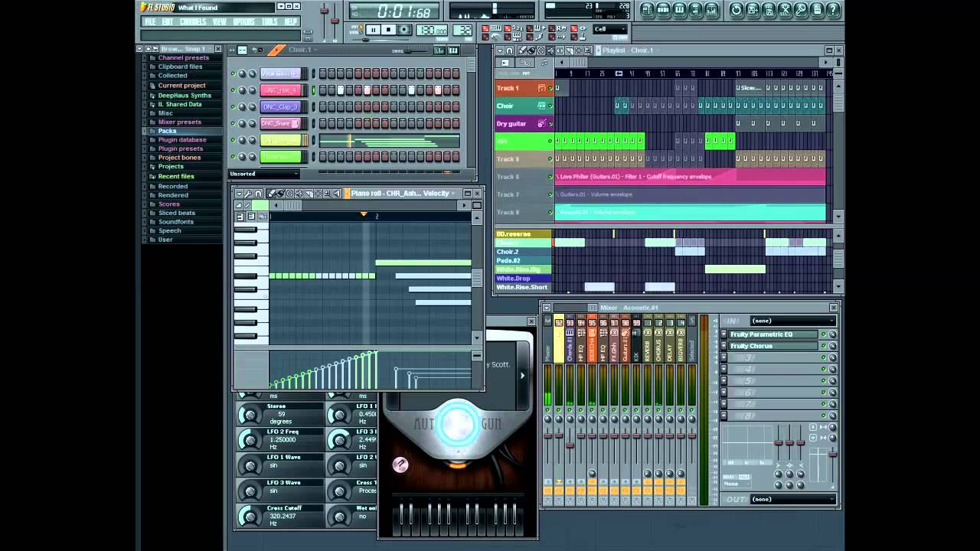Select the zoom tool in Playlist toolbar

click(x=588, y=51)
